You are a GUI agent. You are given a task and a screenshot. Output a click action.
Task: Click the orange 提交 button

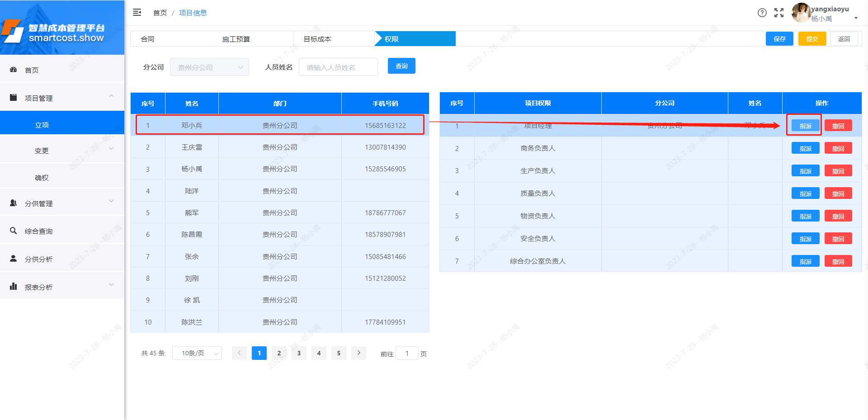tap(812, 39)
